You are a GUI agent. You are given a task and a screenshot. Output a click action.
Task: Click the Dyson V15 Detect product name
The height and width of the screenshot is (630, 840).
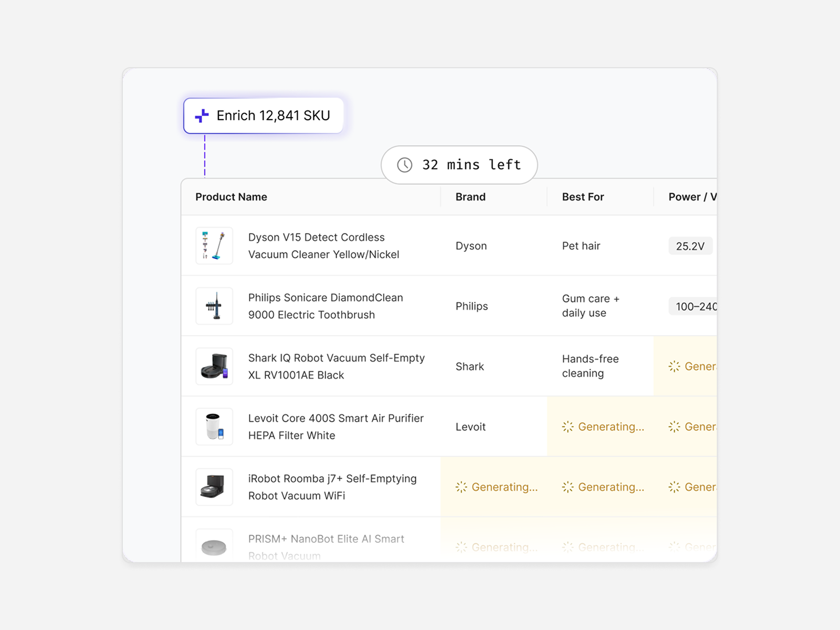323,246
